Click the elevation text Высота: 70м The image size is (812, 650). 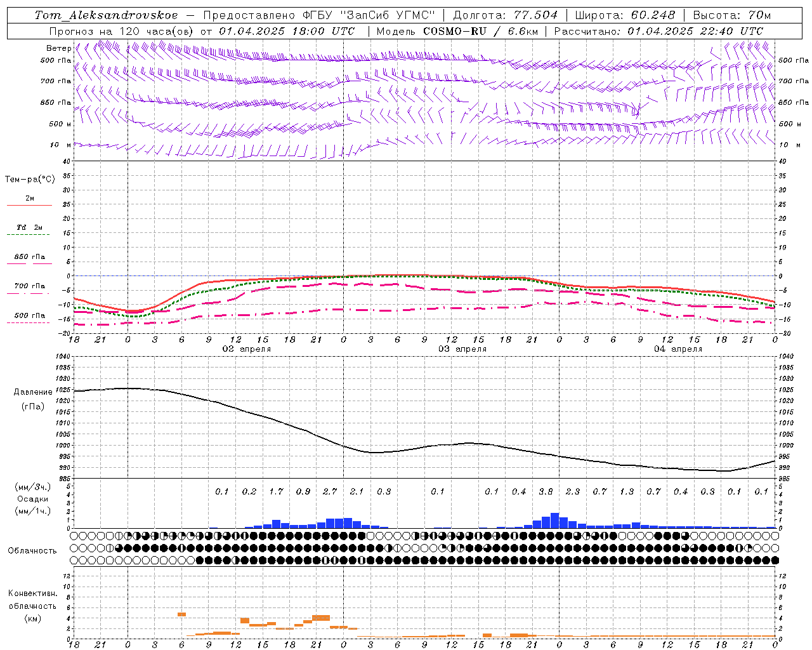pos(732,15)
